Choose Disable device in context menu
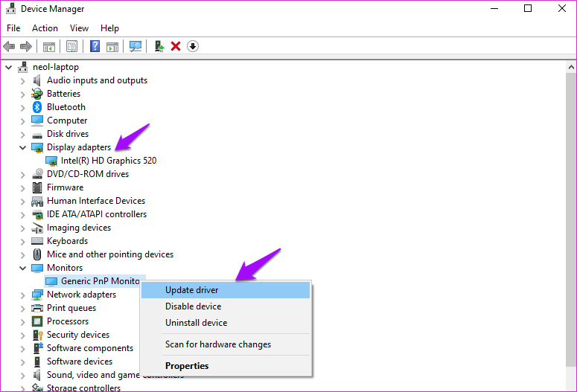577x392 pixels. 226,306
